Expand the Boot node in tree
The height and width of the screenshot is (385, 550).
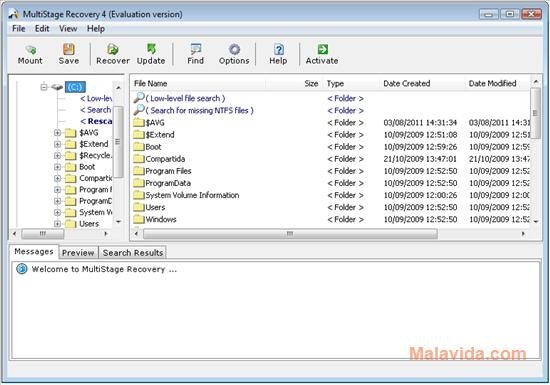(58, 167)
